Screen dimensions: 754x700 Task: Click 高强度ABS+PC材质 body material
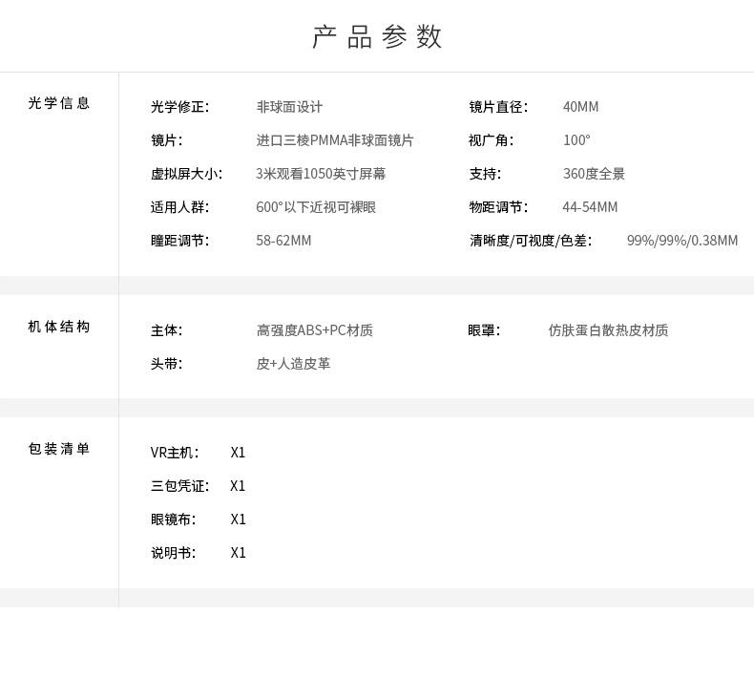[315, 330]
